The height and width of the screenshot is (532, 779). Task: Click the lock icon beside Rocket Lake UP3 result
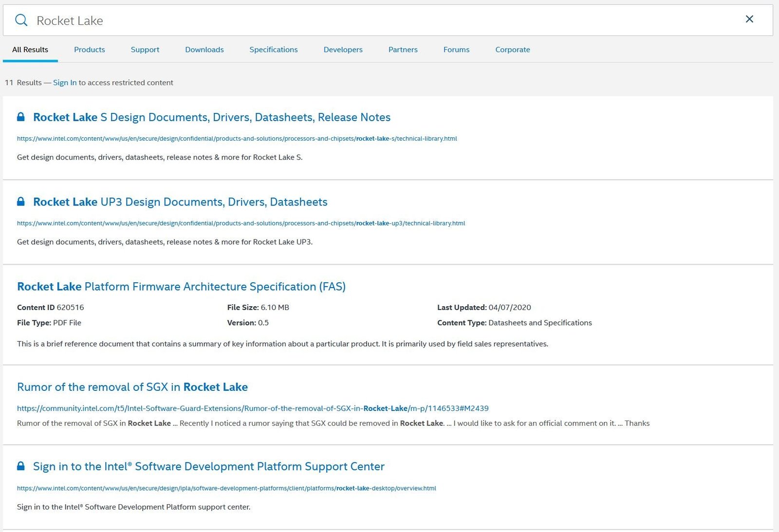(21, 202)
